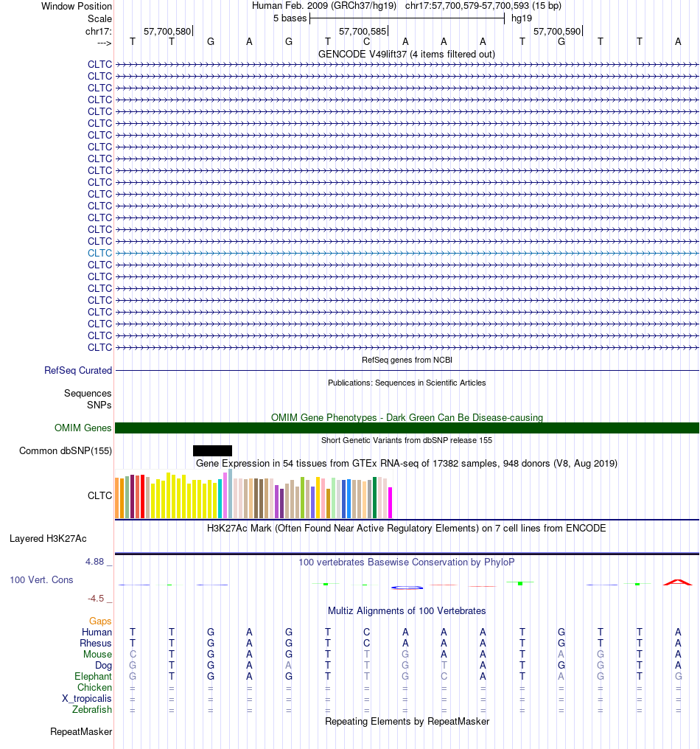Image resolution: width=700 pixels, height=749 pixels.
Task: Select the Chicken alignment row label
Action: [94, 688]
